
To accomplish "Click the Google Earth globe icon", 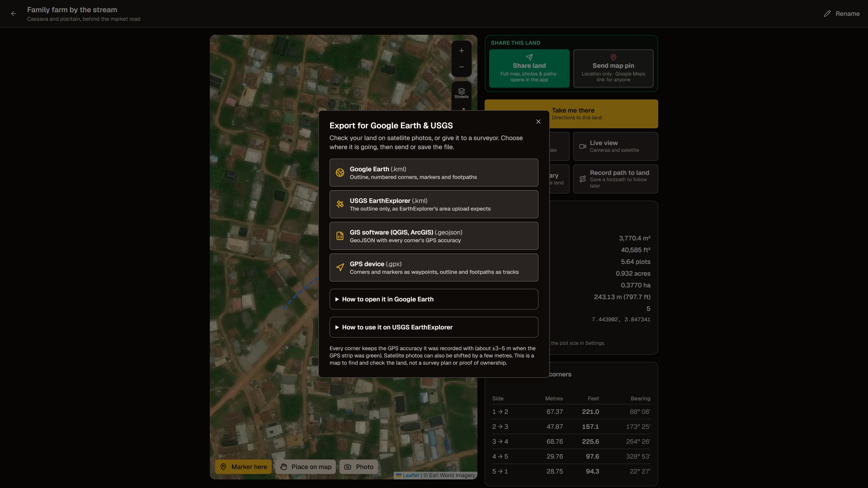I will [340, 173].
